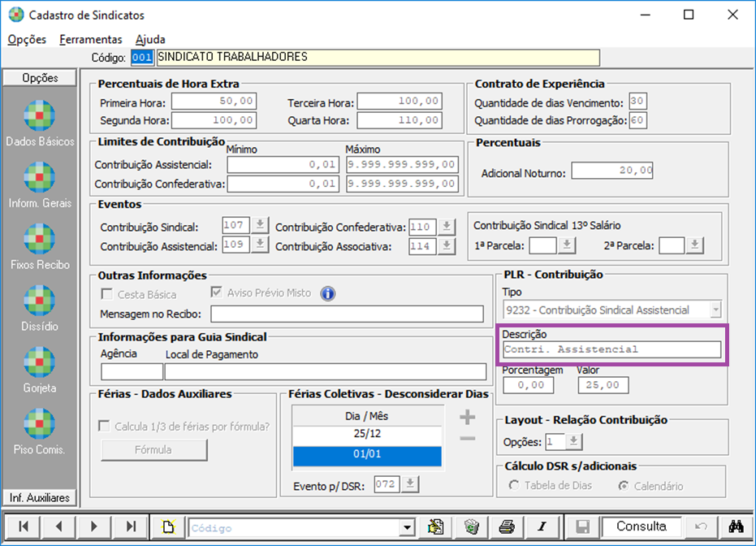756x546 pixels.
Task: Select the Opções sidebar tab
Action: [x=40, y=78]
